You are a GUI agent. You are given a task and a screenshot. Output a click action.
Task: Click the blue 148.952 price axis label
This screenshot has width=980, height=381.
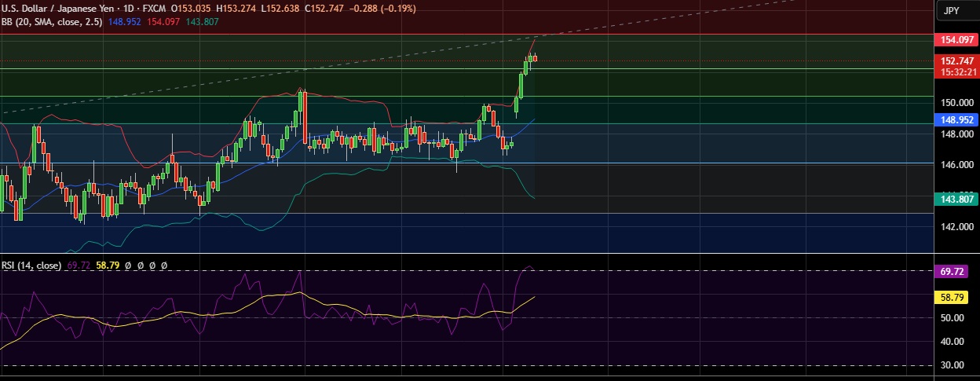point(956,120)
